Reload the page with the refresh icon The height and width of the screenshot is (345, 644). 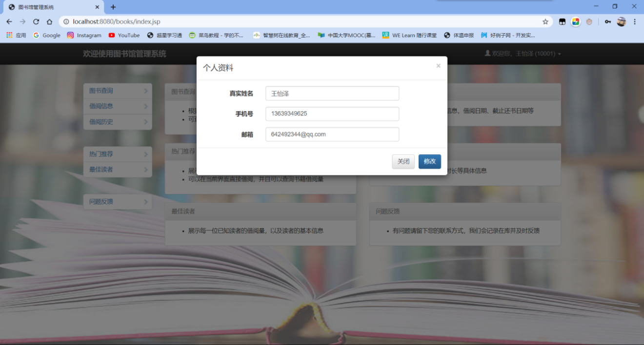pyautogui.click(x=36, y=21)
